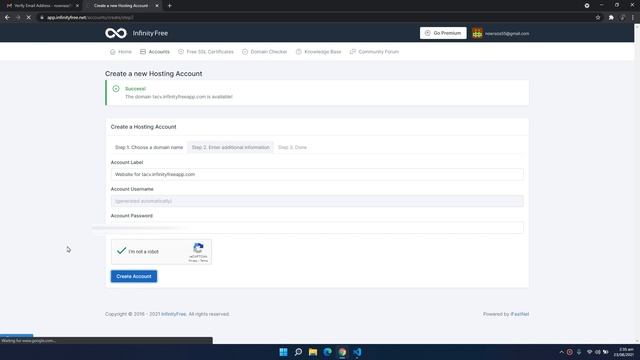Click the InfinityFree footer link

(173, 314)
